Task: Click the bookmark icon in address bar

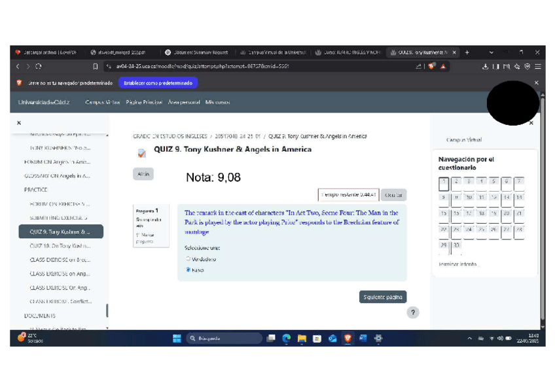Action: (96, 66)
